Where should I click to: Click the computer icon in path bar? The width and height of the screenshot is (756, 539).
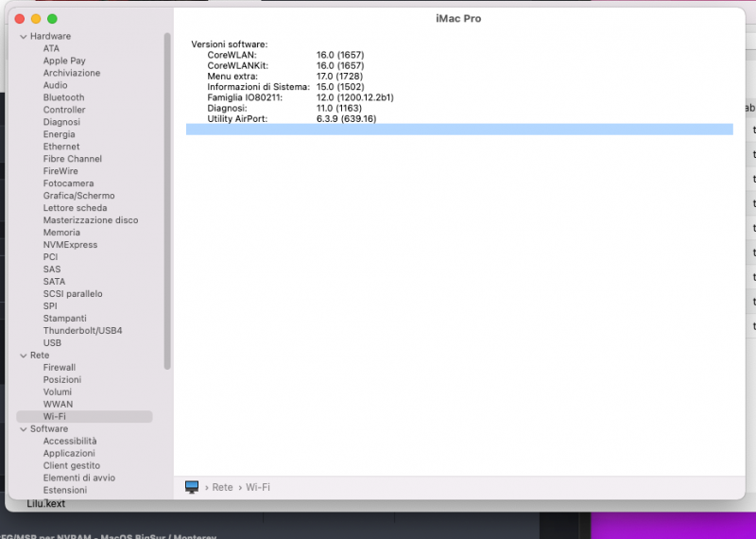coord(192,487)
